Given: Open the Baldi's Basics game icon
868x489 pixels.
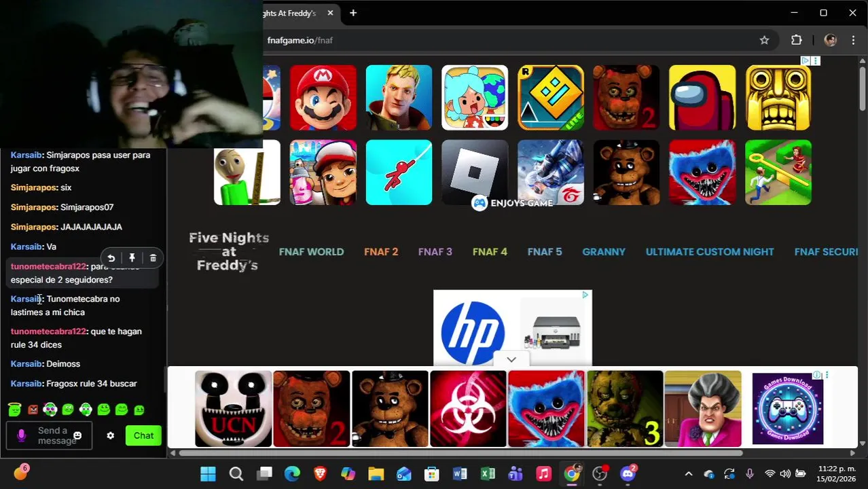Looking at the screenshot, I should (x=247, y=173).
